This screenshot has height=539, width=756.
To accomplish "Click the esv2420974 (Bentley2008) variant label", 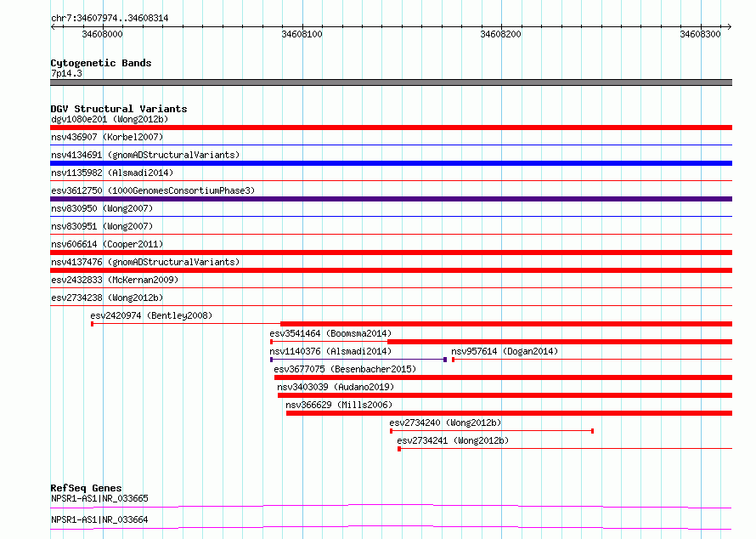I will (151, 315).
